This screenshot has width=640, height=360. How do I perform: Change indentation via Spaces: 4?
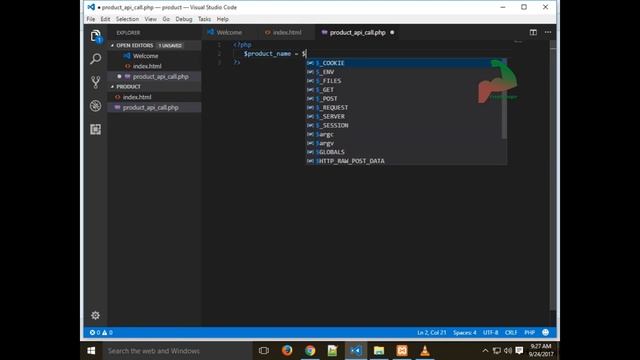point(464,333)
